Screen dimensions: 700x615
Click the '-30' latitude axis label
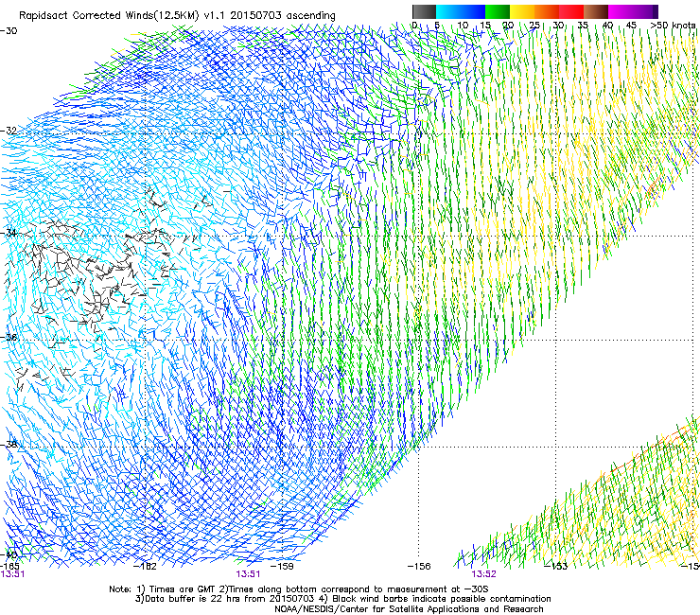[9, 31]
